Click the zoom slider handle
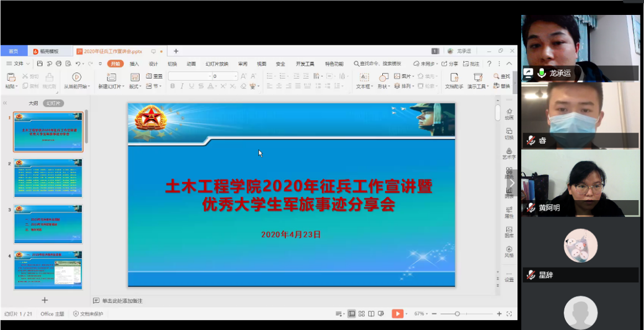Viewport: 644px width, 330px height. (x=457, y=313)
